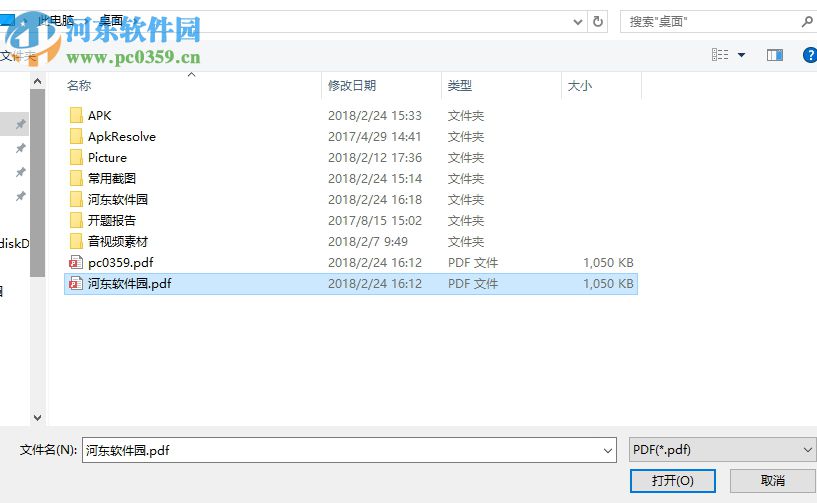Viewport: 817px width, 503px height.
Task: Open the view options dropdown arrow
Action: [741, 55]
